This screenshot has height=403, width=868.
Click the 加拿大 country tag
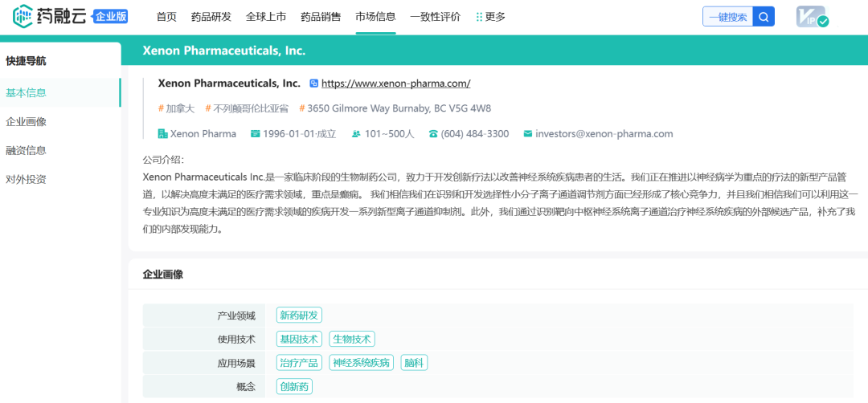[x=177, y=108]
